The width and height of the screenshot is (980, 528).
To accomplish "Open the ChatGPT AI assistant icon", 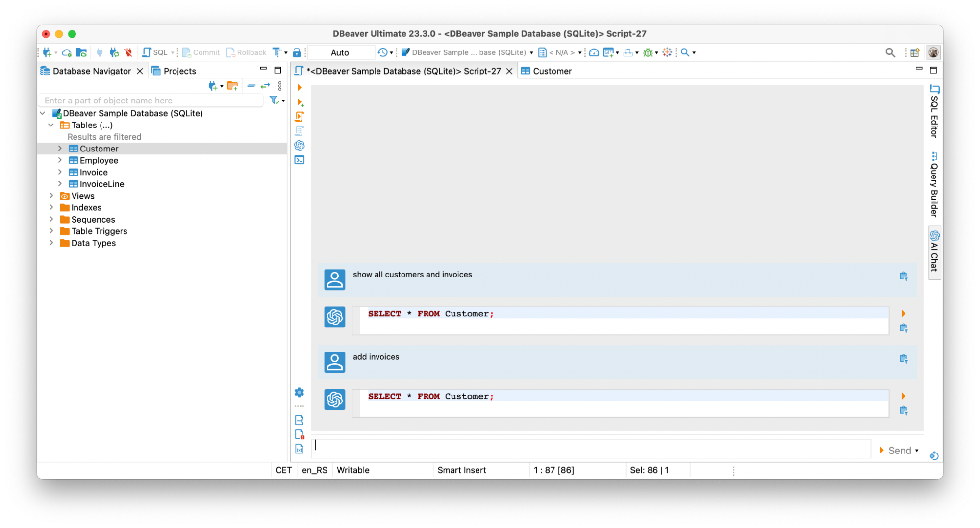I will pyautogui.click(x=300, y=146).
